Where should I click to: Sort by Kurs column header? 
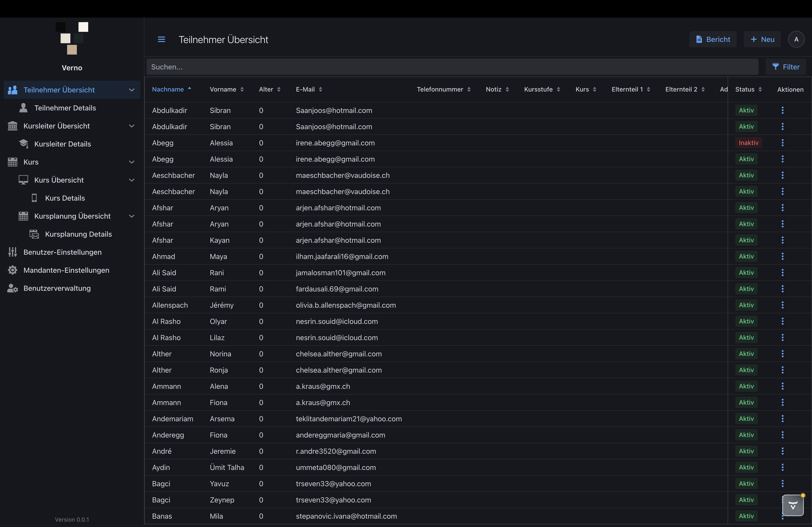(x=586, y=89)
